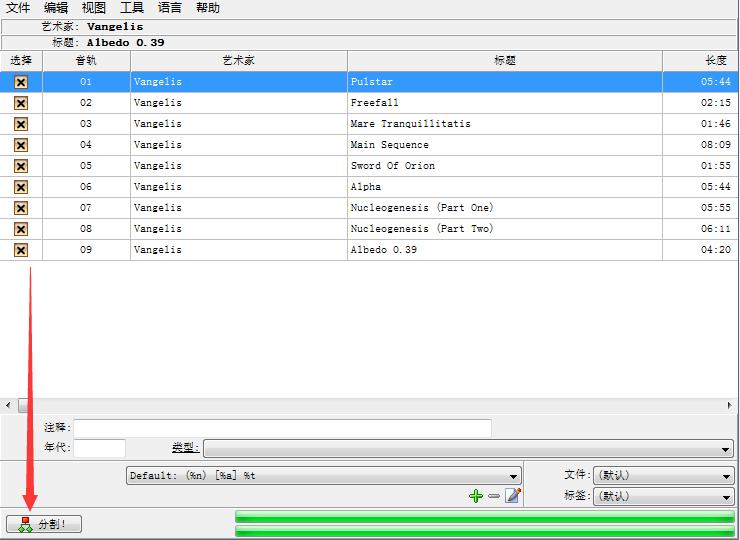Open the 工具 menu

coord(132,8)
